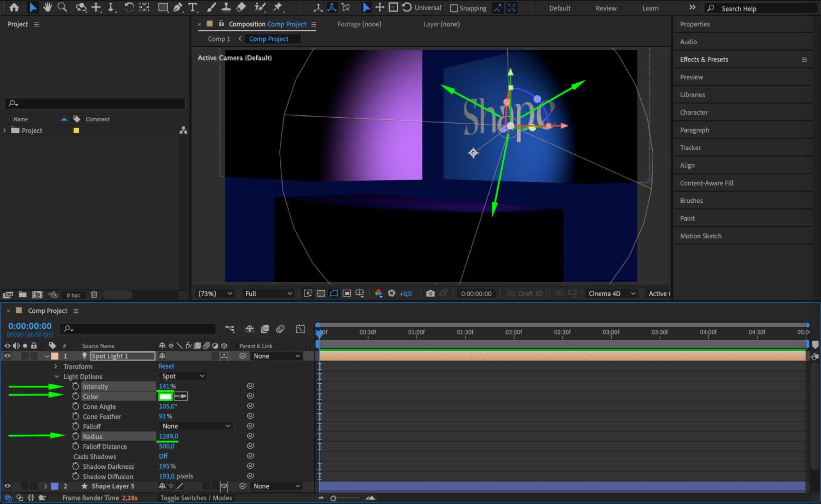The height and width of the screenshot is (504, 821).
Task: Open the light Color swatch
Action: (x=165, y=396)
